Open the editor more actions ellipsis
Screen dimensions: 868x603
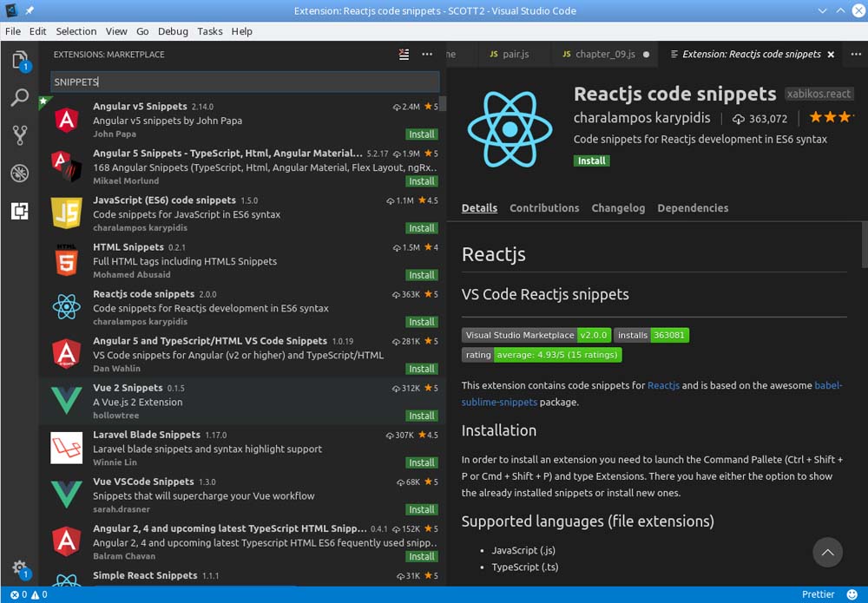point(852,55)
